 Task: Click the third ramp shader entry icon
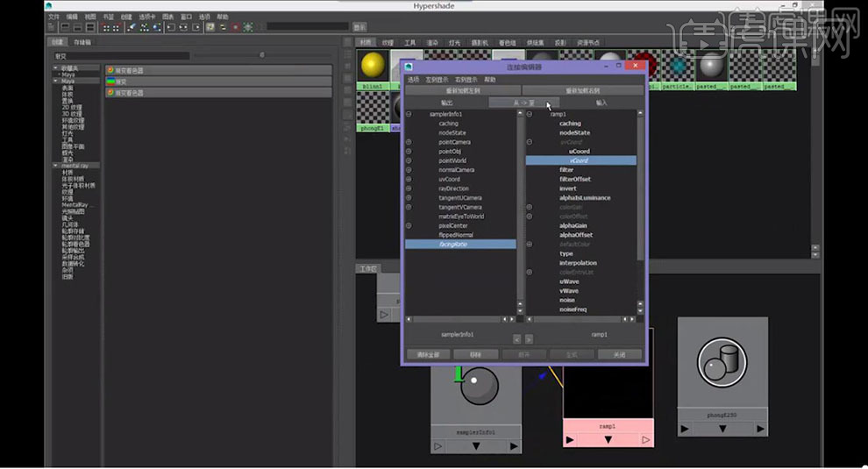[x=110, y=92]
